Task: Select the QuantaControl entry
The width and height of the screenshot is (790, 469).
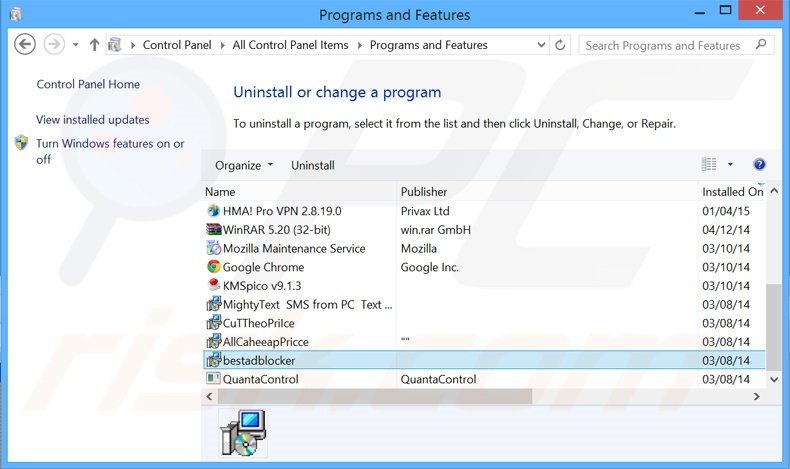Action: click(x=484, y=379)
